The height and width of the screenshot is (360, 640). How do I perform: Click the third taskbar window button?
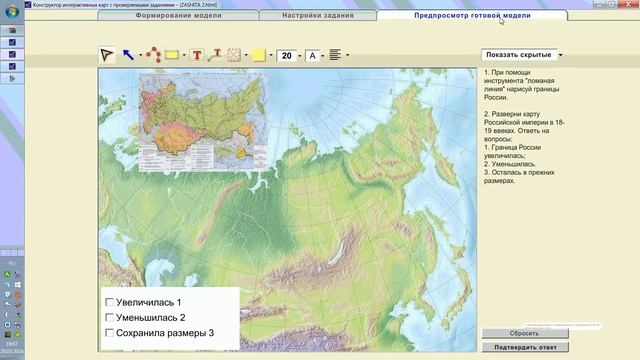[x=12, y=54]
